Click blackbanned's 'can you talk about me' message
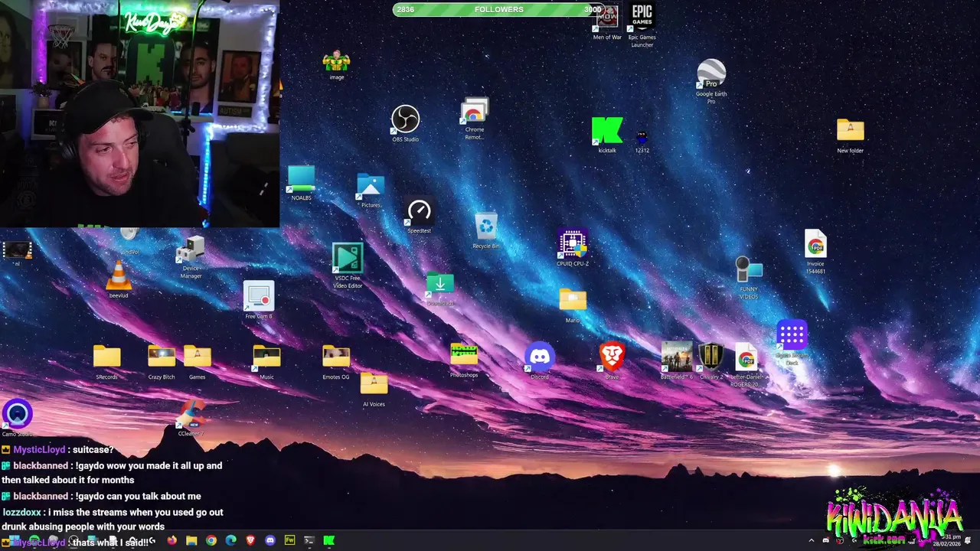Image resolution: width=980 pixels, height=551 pixels. [101, 497]
